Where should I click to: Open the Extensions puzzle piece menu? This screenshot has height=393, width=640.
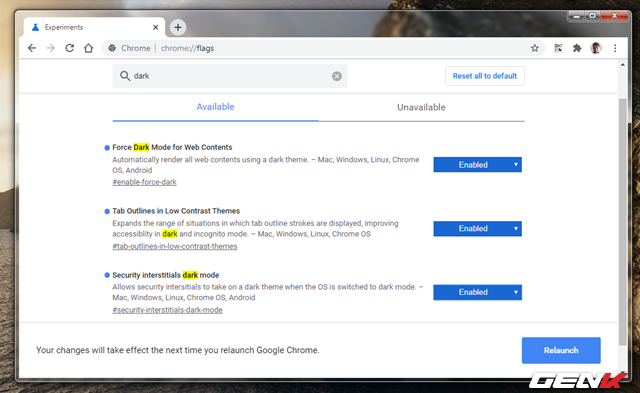[577, 48]
